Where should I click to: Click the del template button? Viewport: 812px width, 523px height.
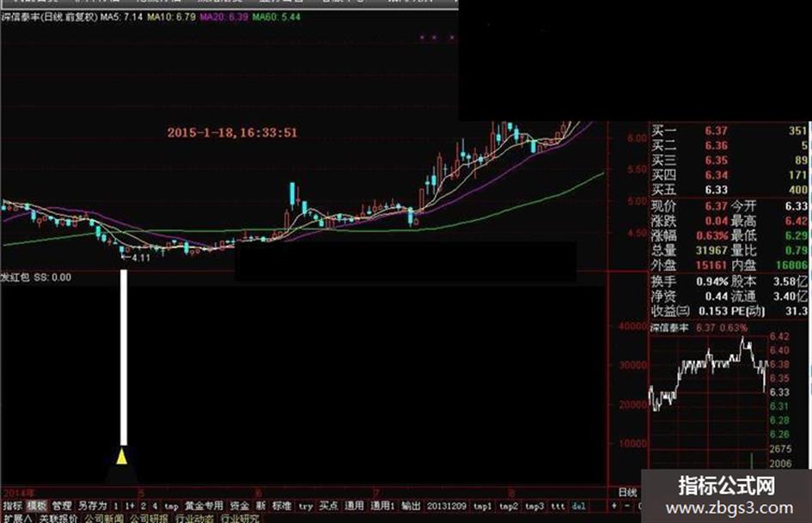578,506
